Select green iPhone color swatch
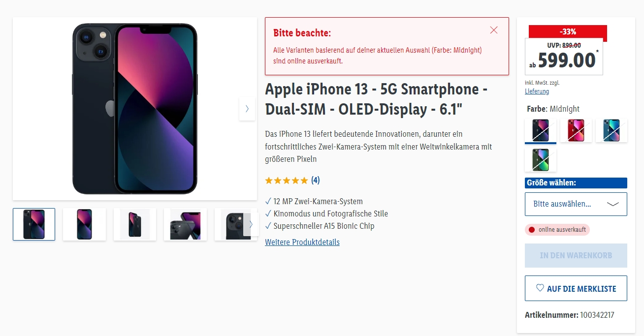This screenshot has height=336, width=644. click(541, 160)
